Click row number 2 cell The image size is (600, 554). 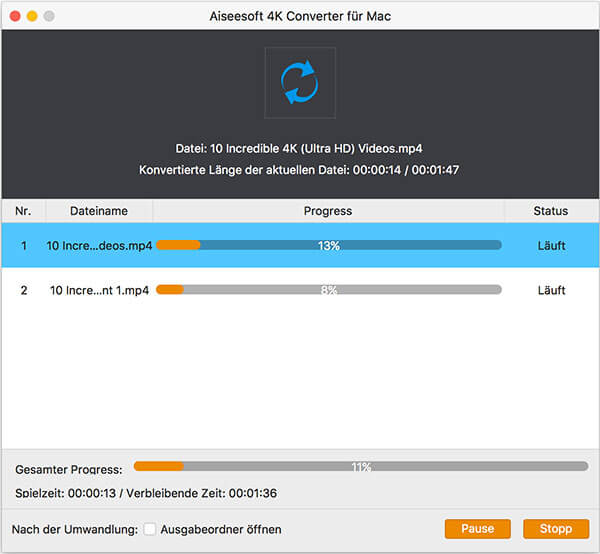pyautogui.click(x=24, y=290)
